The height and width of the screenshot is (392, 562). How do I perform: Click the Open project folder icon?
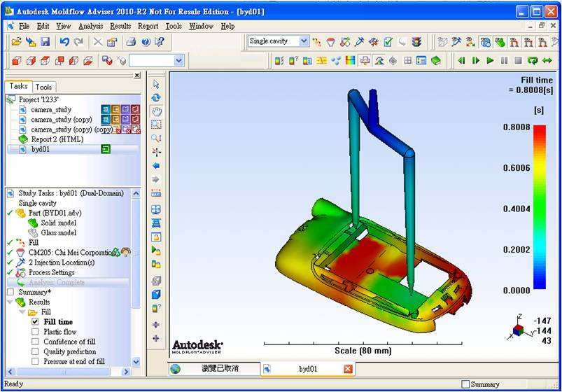[x=16, y=41]
